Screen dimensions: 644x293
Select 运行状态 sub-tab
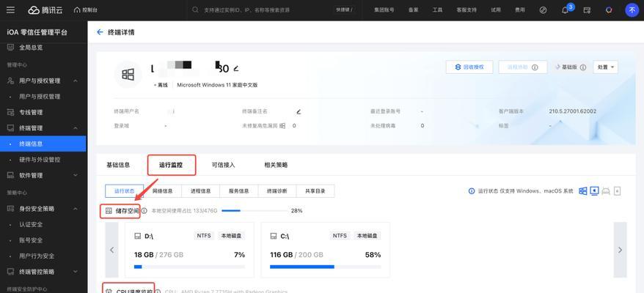pos(125,191)
